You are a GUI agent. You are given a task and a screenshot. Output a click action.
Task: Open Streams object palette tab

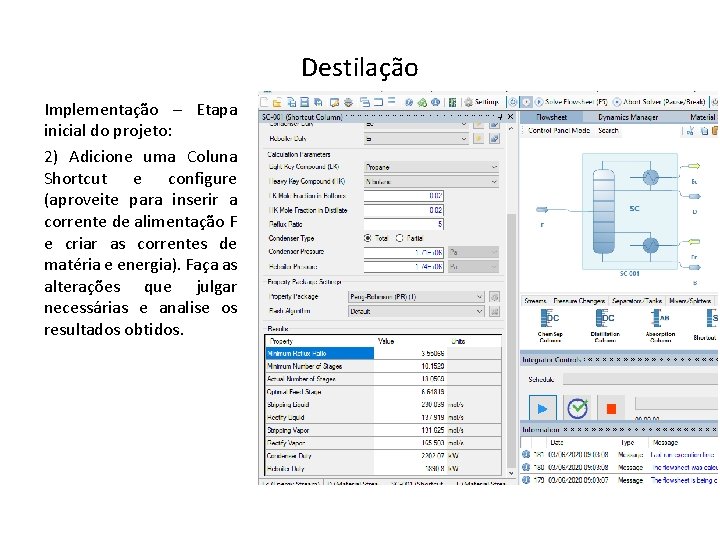pyautogui.click(x=535, y=301)
